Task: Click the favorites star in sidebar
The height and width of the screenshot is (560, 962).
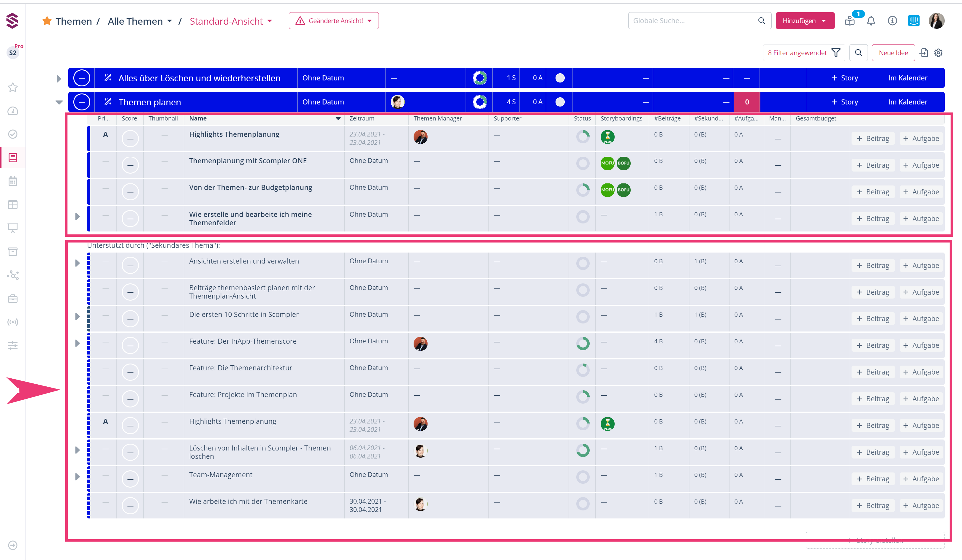Action: click(12, 87)
